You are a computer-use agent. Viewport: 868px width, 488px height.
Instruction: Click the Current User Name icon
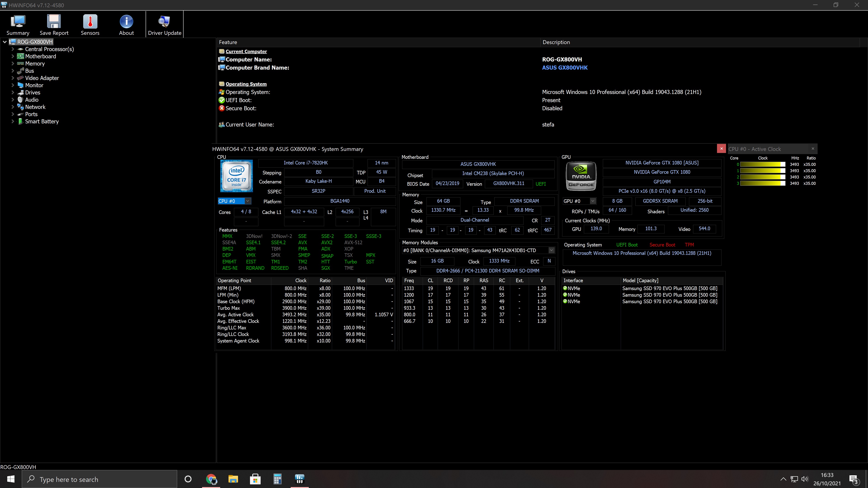point(221,125)
